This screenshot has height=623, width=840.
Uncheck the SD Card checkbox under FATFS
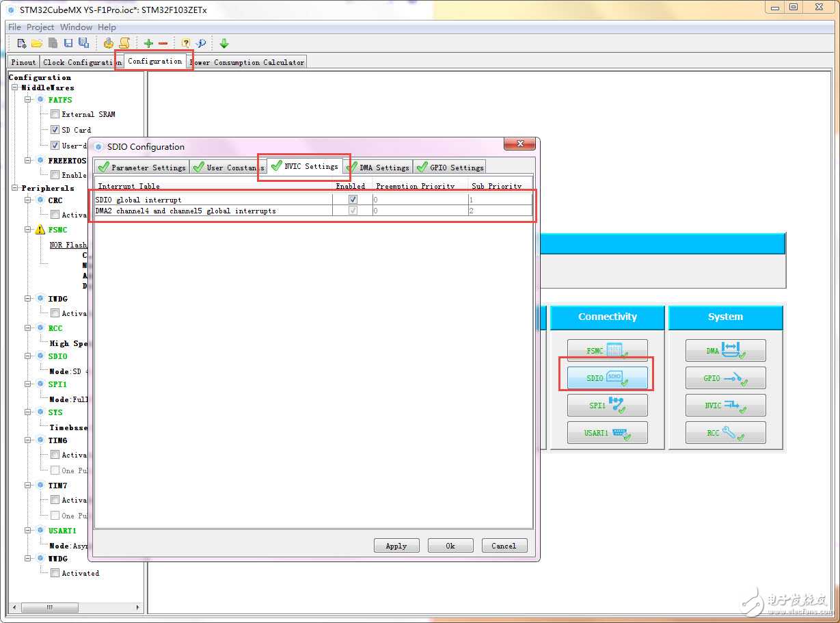pyautogui.click(x=55, y=129)
